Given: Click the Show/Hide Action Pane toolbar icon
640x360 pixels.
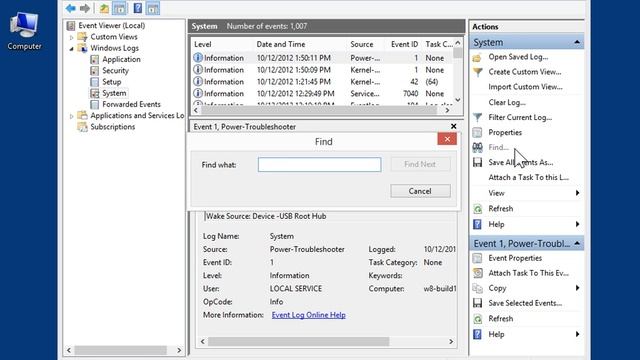Looking at the screenshot, I should click(x=153, y=8).
